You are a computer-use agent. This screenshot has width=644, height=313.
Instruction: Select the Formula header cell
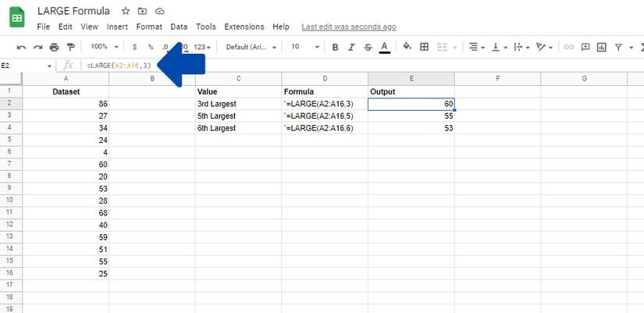(x=325, y=91)
